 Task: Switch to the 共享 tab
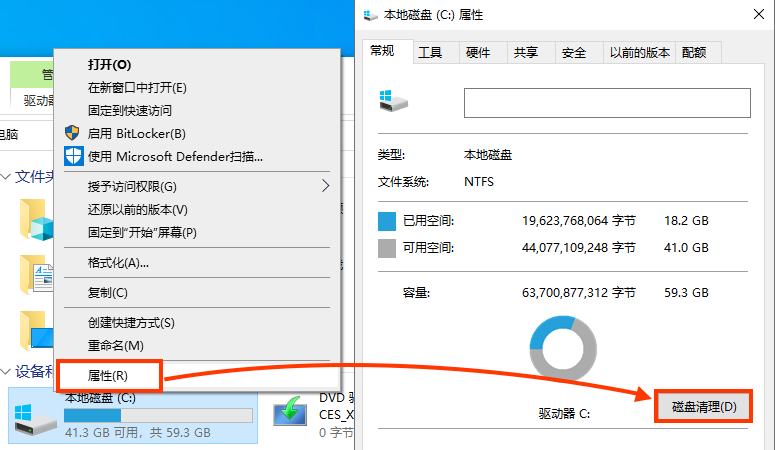531,52
